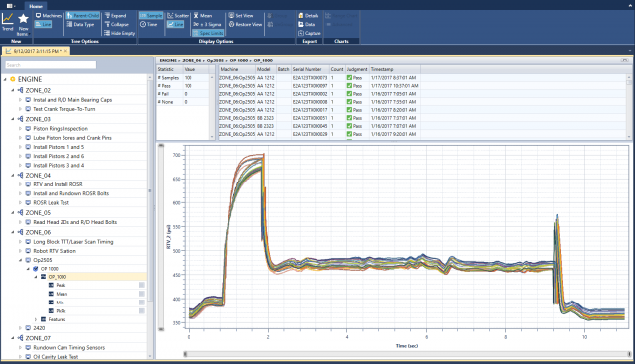Click Capture in Export group
The width and height of the screenshot is (635, 364).
click(x=310, y=33)
